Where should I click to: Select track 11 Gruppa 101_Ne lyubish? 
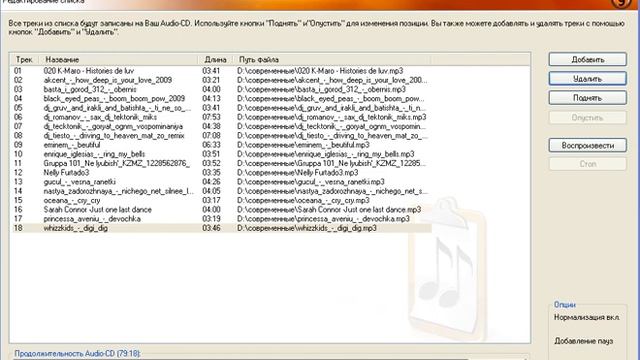(x=221, y=163)
